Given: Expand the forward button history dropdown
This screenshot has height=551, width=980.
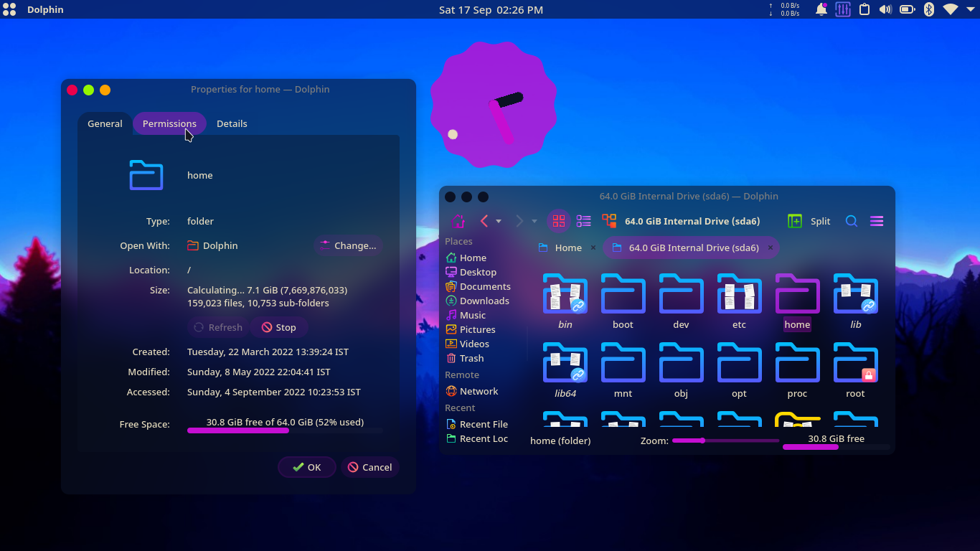Looking at the screenshot, I should 534,221.
